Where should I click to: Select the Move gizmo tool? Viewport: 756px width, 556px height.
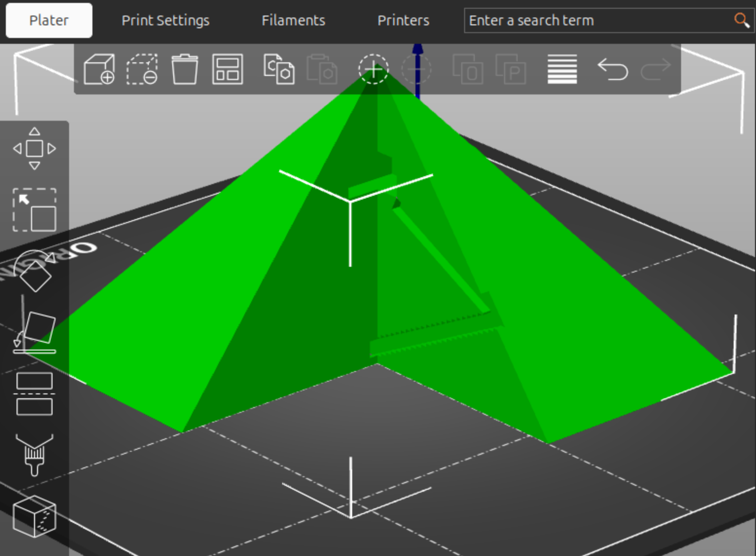34,148
